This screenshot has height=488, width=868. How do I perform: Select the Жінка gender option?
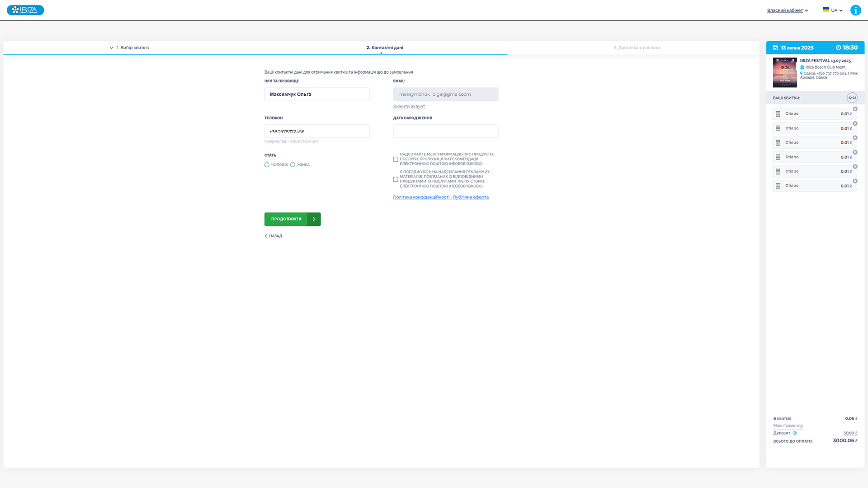point(292,165)
